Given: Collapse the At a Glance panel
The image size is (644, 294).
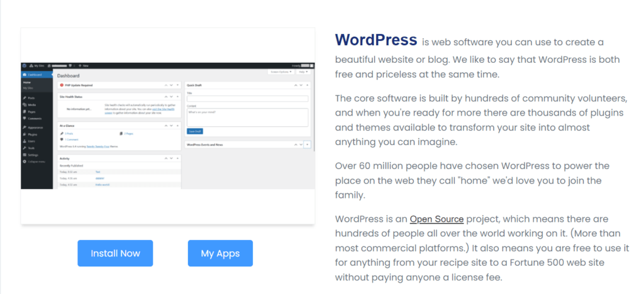Looking at the screenshot, I should 177,126.
